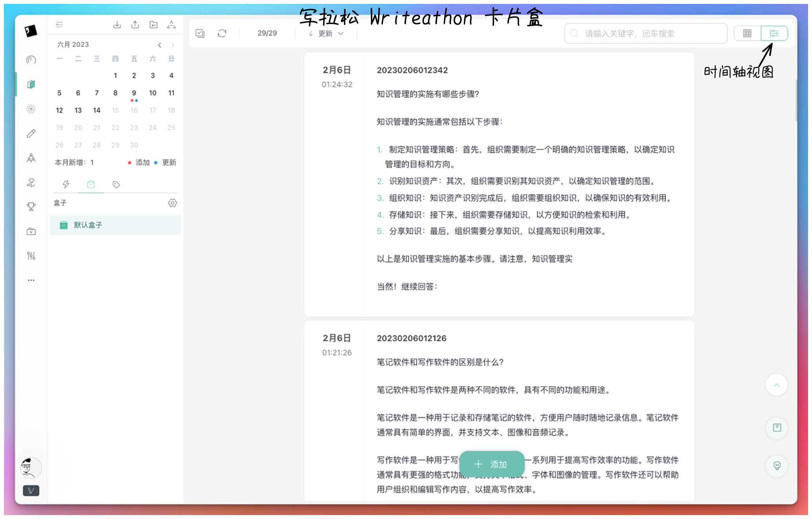812x519 pixels.
Task: Open the dashboard gauge sidebar icon
Action: click(x=31, y=60)
